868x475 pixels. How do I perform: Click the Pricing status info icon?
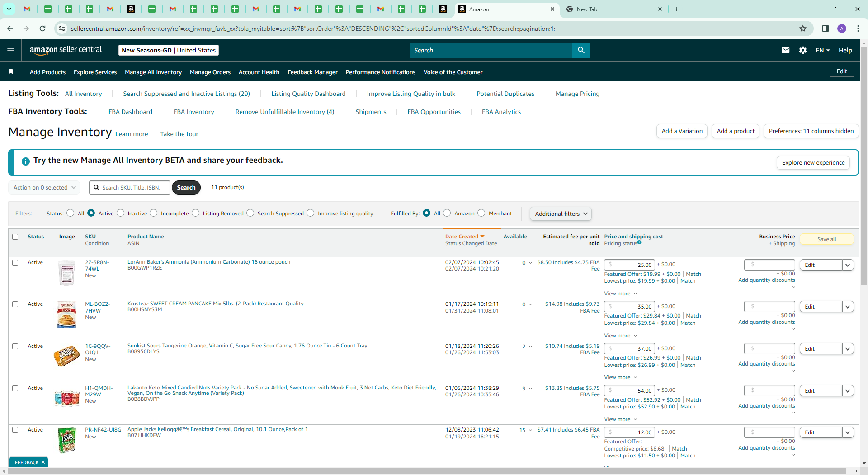tap(639, 242)
